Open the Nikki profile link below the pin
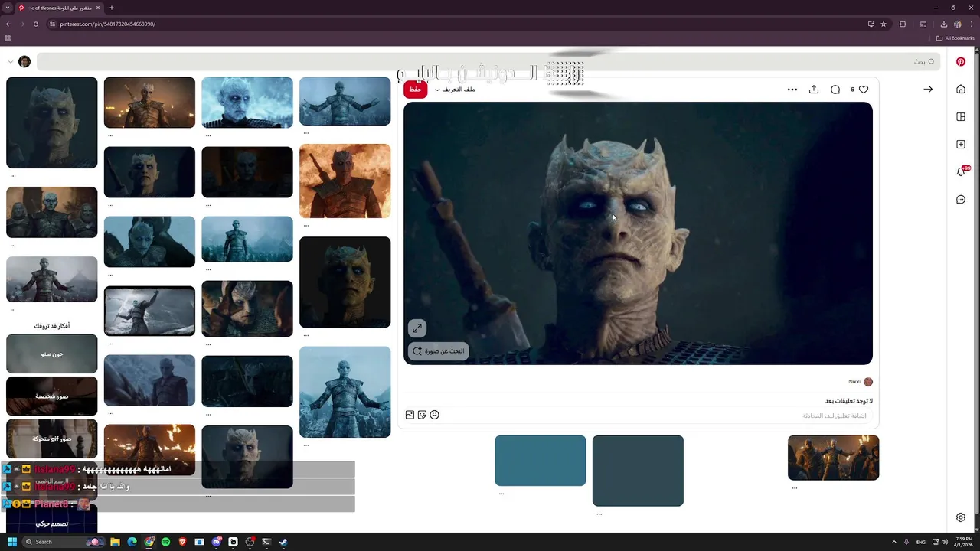Screen dimensions: 980x551 (x=861, y=382)
